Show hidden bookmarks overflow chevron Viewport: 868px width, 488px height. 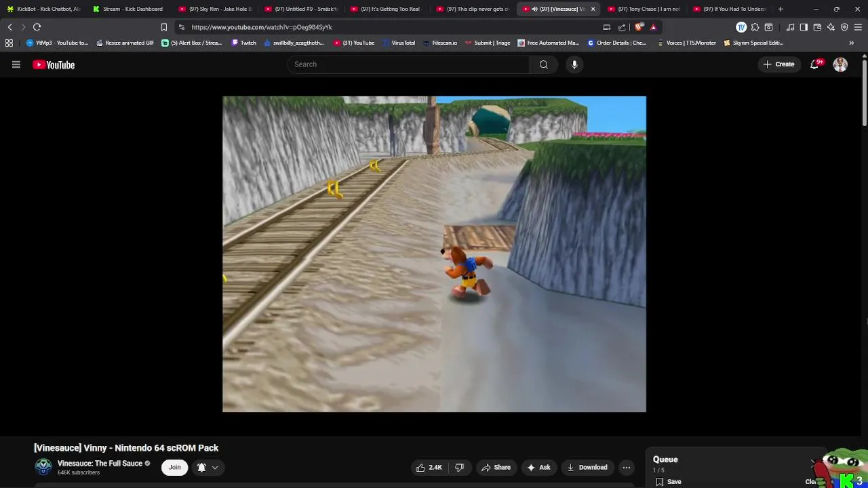coord(852,43)
